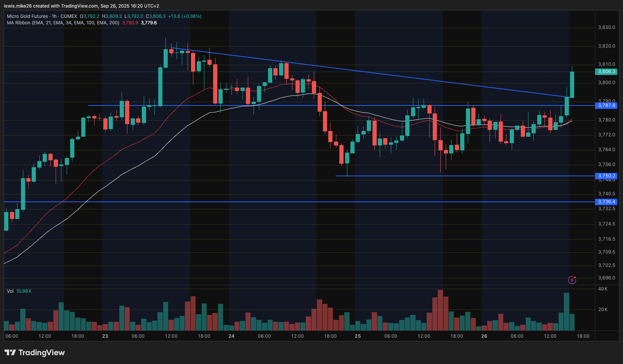The height and width of the screenshot is (364, 623).
Task: Click the blue 3,736.4 price label
Action: pyautogui.click(x=606, y=202)
